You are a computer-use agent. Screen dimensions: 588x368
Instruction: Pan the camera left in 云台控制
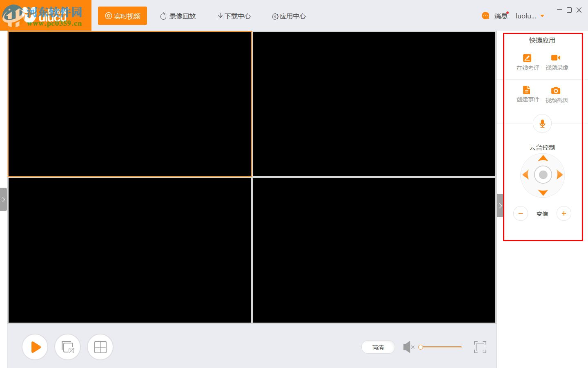click(x=526, y=175)
